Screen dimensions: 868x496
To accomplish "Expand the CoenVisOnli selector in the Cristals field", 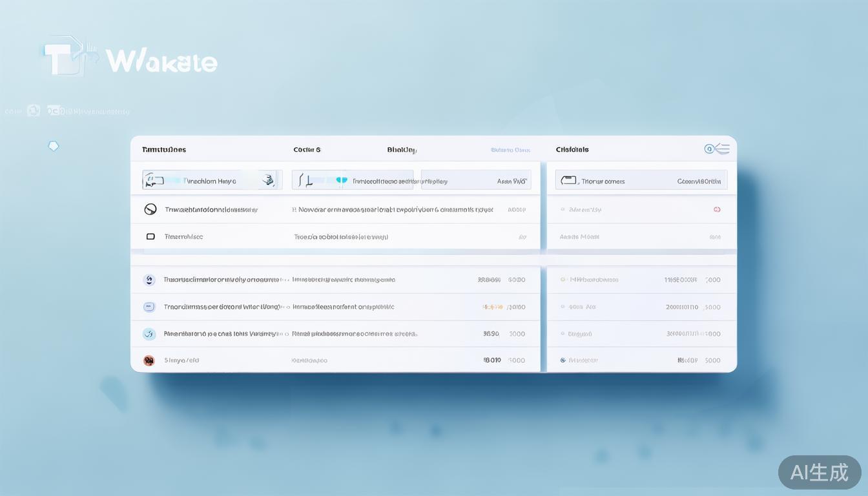I will click(x=701, y=181).
